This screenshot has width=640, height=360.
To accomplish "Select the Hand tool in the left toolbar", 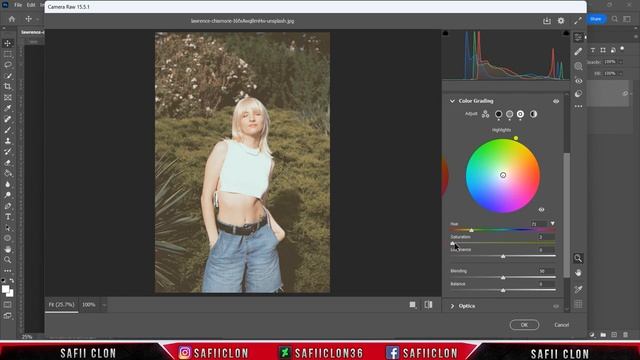I will tap(7, 249).
